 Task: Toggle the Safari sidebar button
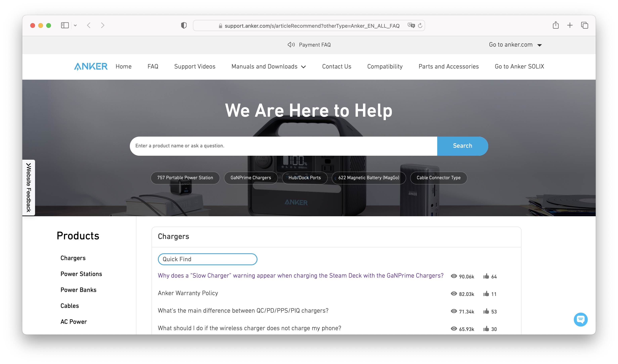pyautogui.click(x=65, y=25)
